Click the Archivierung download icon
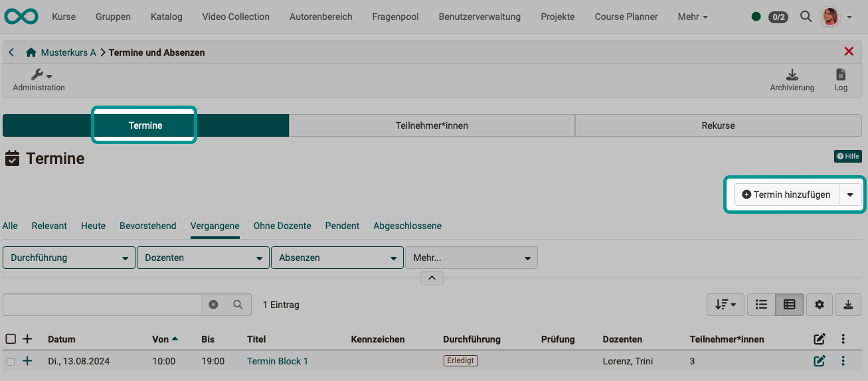Image resolution: width=868 pixels, height=381 pixels. point(792,80)
